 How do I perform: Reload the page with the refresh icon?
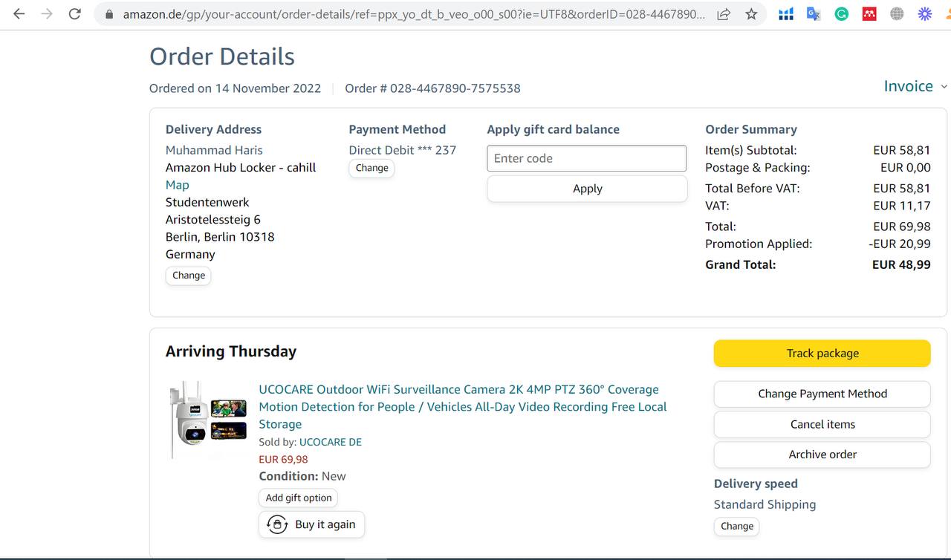click(x=74, y=14)
